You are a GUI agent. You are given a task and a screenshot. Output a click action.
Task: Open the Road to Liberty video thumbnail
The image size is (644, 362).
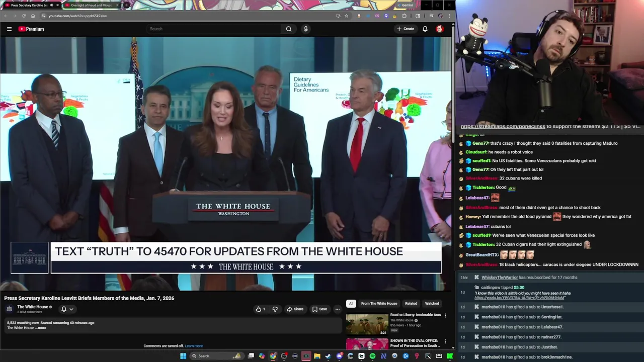tap(367, 324)
